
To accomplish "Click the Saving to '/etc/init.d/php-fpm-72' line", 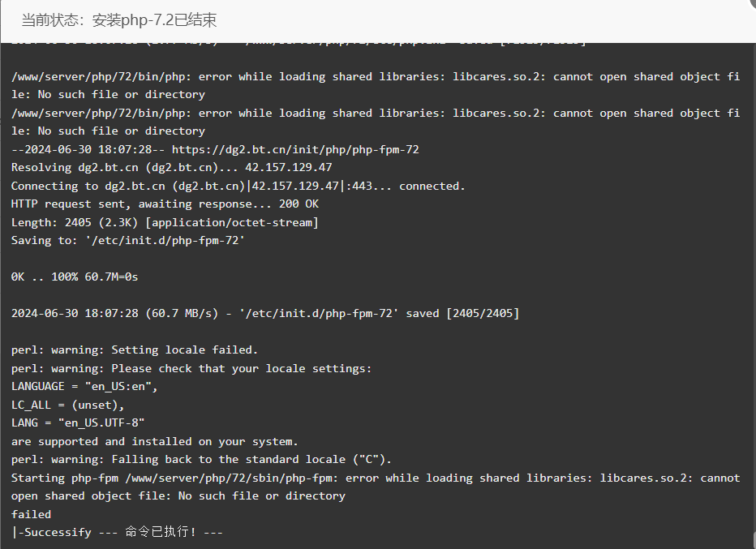I will tap(128, 241).
